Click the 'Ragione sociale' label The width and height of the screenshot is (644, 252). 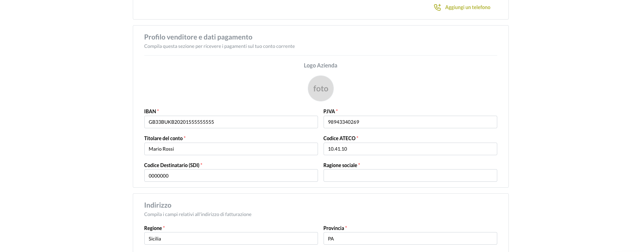340,165
